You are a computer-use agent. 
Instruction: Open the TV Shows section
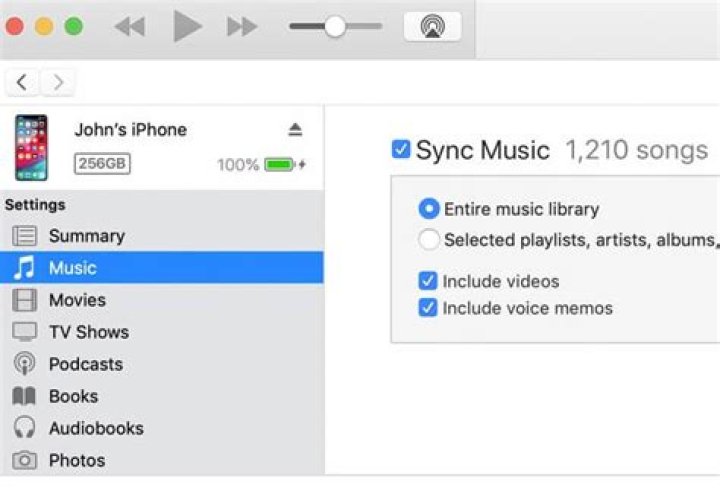point(162,332)
